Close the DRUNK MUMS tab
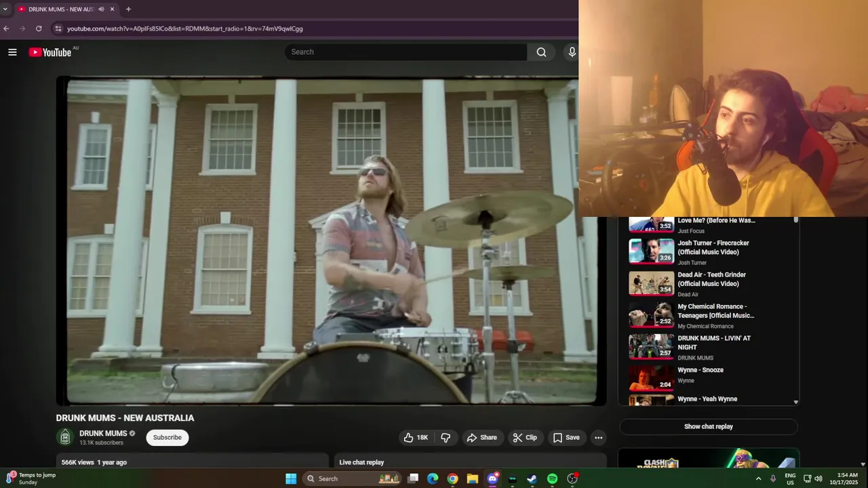This screenshot has height=488, width=868. [112, 9]
